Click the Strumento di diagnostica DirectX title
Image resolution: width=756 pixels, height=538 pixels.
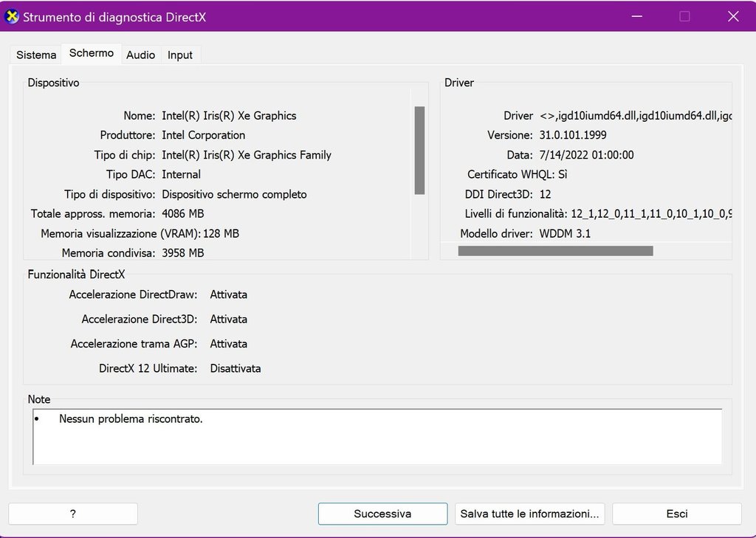pyautogui.click(x=114, y=18)
